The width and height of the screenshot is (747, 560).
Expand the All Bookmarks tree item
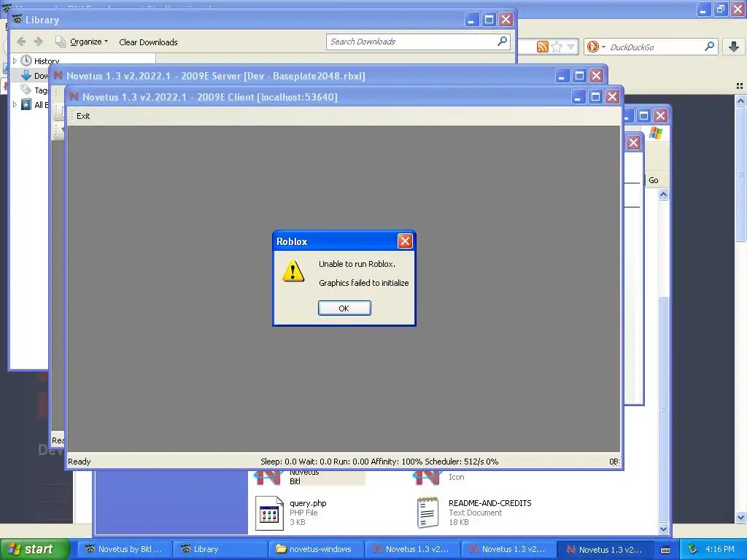coord(15,105)
